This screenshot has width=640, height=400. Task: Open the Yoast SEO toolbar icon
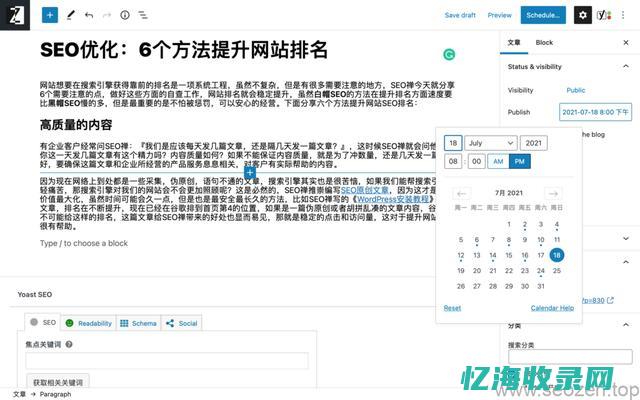pos(604,15)
